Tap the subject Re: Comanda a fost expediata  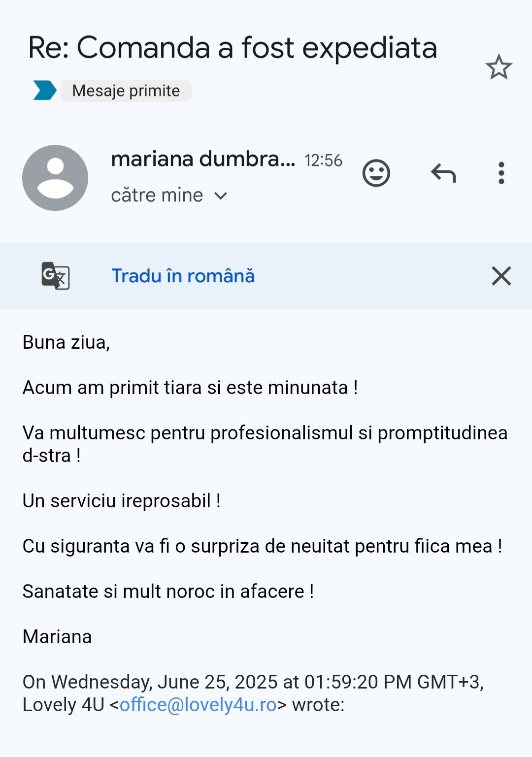pos(233,48)
